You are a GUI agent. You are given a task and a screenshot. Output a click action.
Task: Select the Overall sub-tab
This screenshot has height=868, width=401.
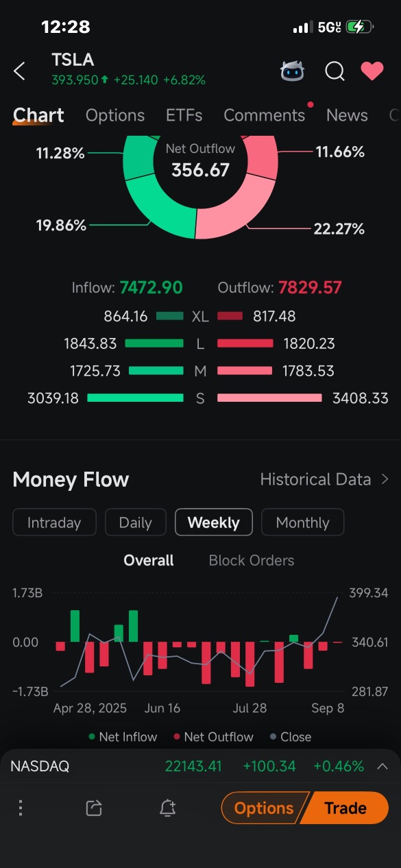tap(149, 560)
